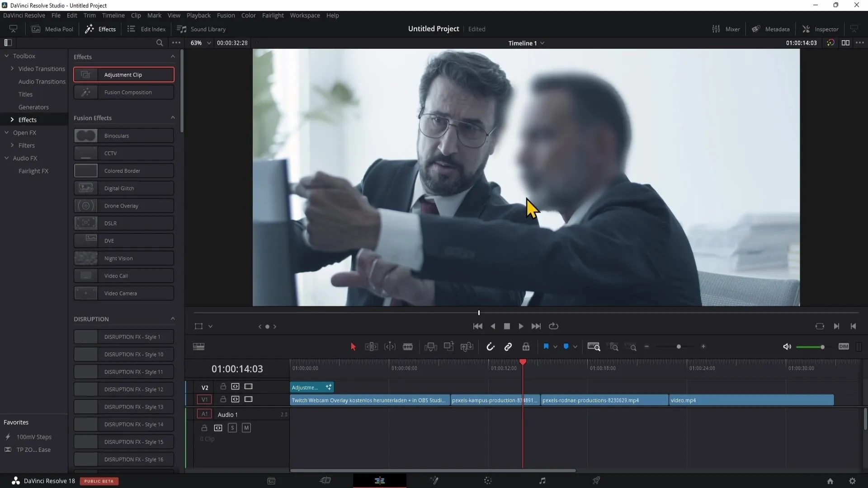
Task: Collapse the DISRUPTION effects group
Action: (x=173, y=319)
